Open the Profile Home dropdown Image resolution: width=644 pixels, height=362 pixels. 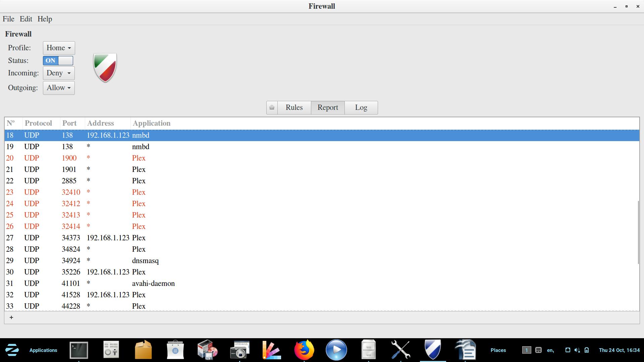click(x=59, y=48)
